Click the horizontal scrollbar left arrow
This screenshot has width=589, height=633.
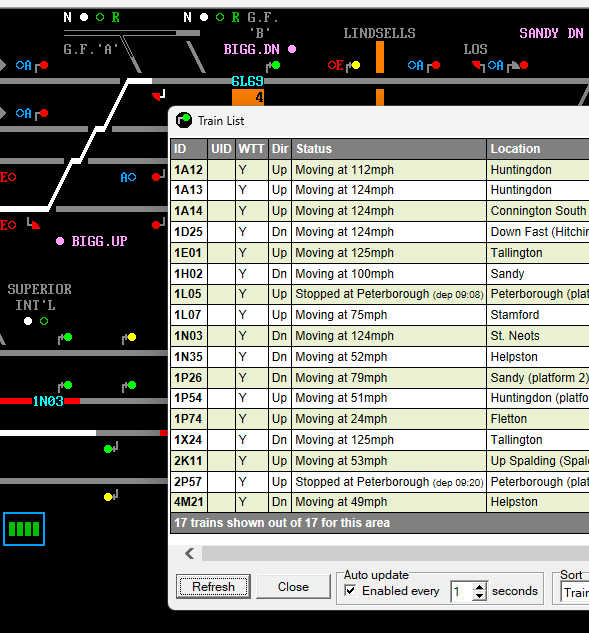[x=190, y=553]
